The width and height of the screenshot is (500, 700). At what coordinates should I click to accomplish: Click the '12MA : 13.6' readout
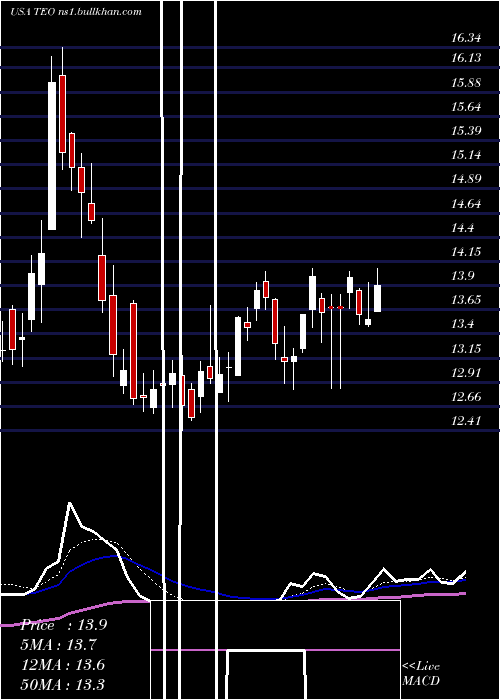pyautogui.click(x=63, y=665)
